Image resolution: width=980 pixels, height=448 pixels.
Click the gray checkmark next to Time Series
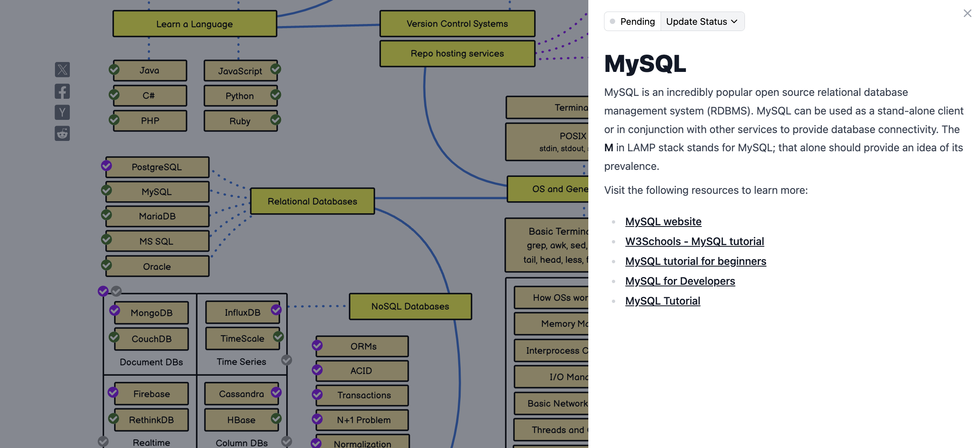click(286, 360)
